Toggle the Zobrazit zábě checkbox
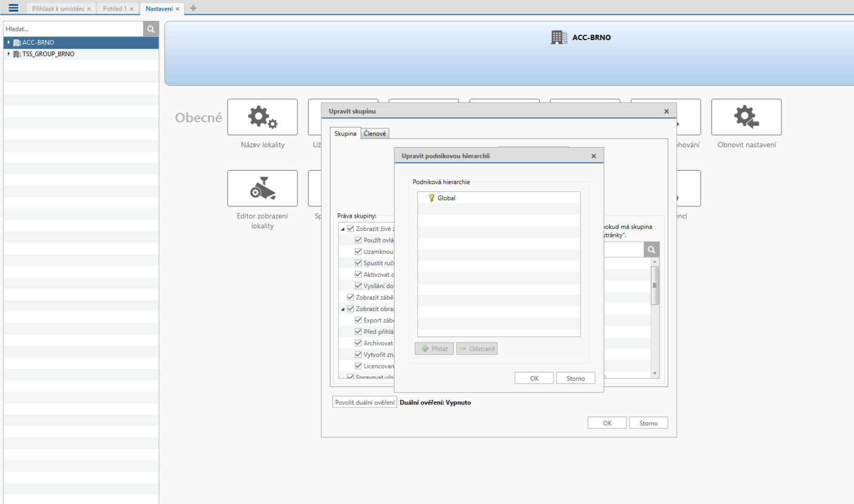Viewport: 854px width, 504px height. coord(351,297)
